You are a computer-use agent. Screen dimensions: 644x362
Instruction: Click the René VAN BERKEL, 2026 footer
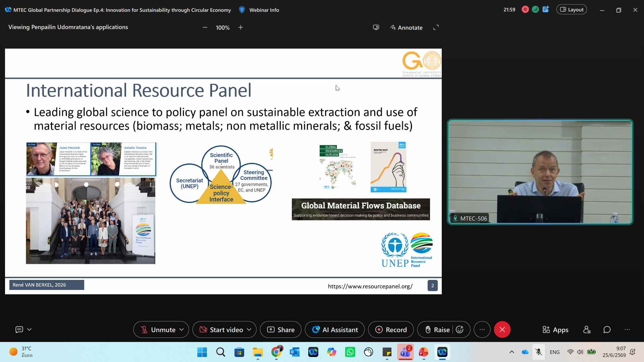pos(47,285)
